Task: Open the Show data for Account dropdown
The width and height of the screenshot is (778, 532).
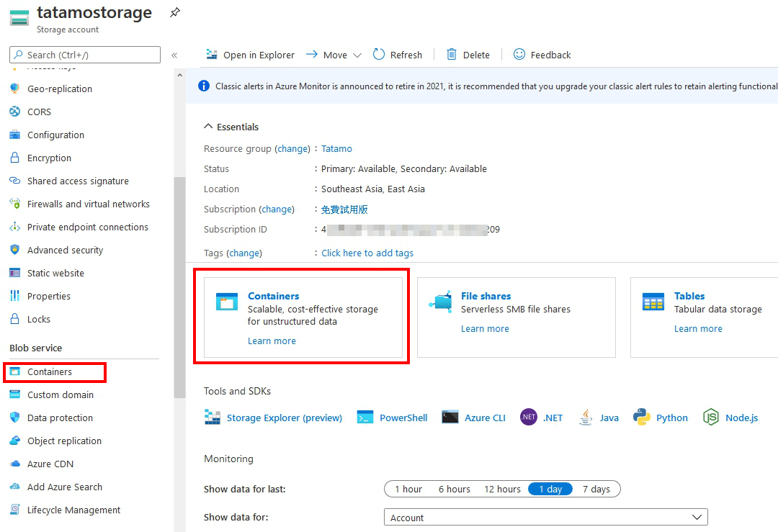Action: [x=546, y=517]
